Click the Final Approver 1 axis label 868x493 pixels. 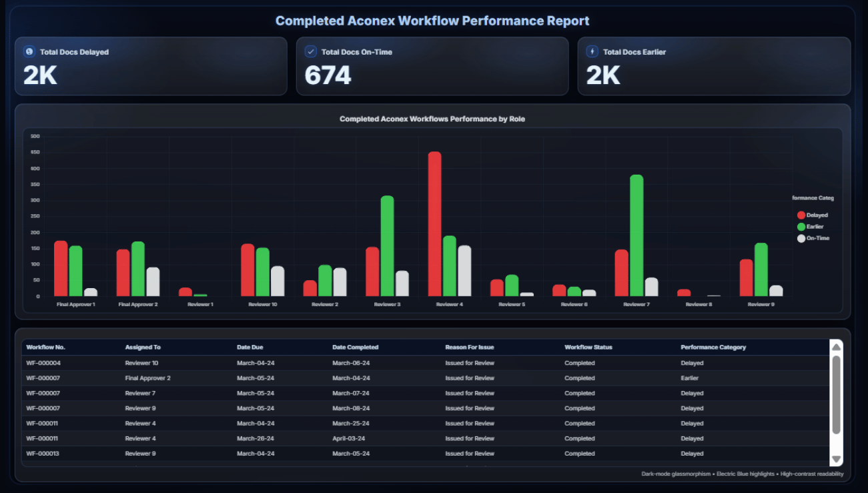pyautogui.click(x=76, y=304)
